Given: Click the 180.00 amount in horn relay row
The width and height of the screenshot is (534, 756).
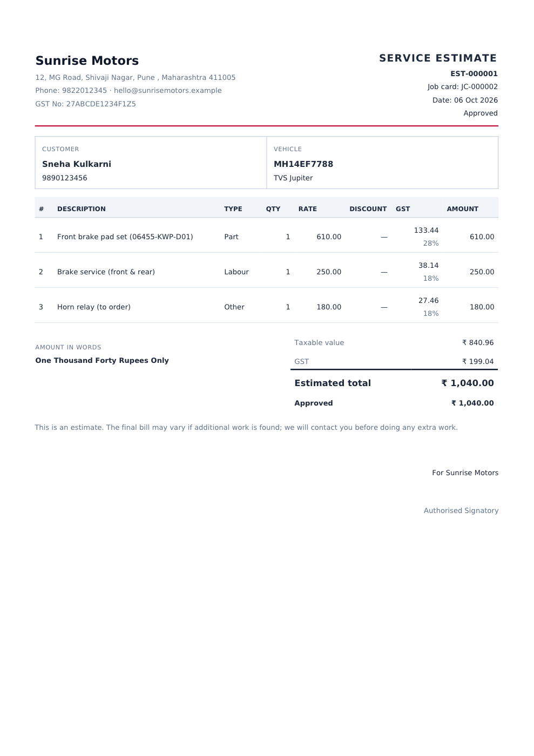Looking at the screenshot, I should [482, 307].
